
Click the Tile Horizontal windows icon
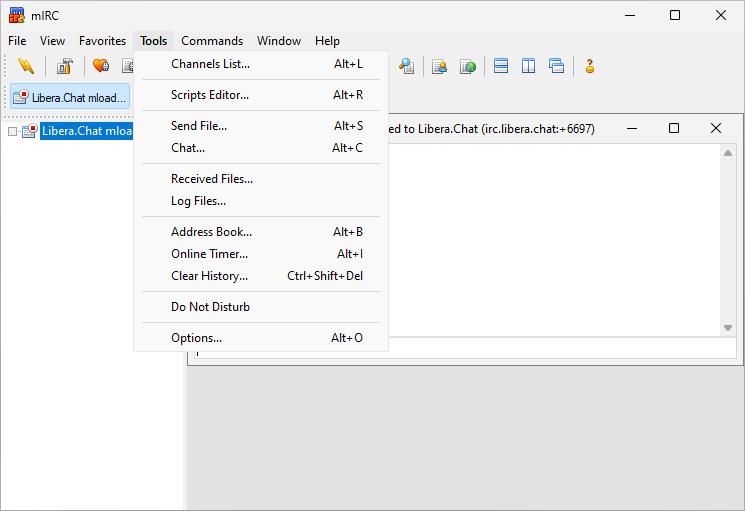coord(501,67)
